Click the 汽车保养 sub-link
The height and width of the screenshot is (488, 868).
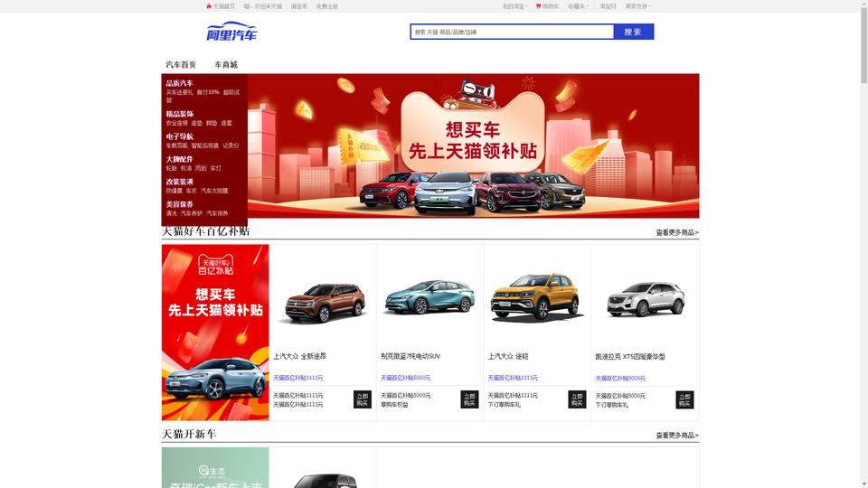point(217,213)
